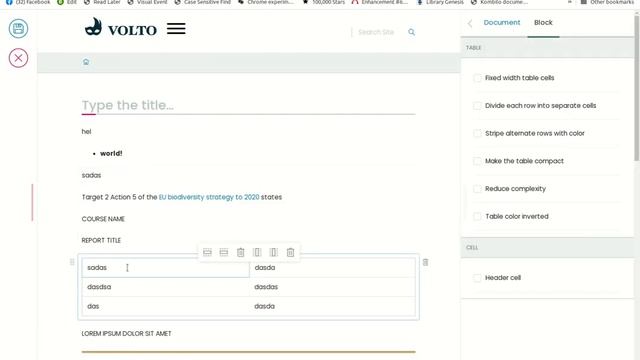Delete the table block via side trash icon

point(425,262)
